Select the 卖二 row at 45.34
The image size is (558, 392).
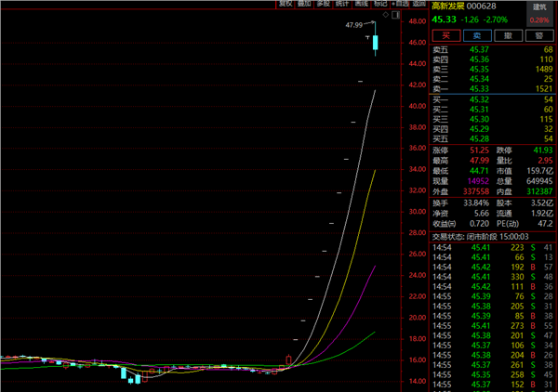tap(493, 79)
